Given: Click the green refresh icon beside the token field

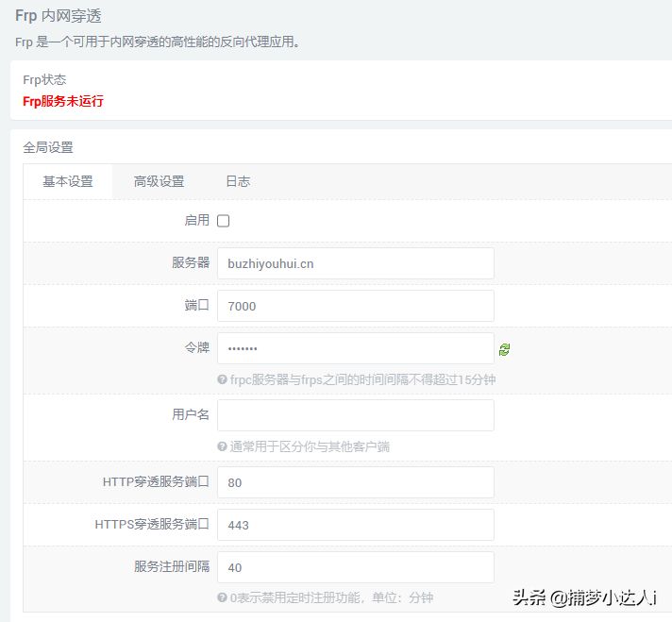Looking at the screenshot, I should 504,349.
